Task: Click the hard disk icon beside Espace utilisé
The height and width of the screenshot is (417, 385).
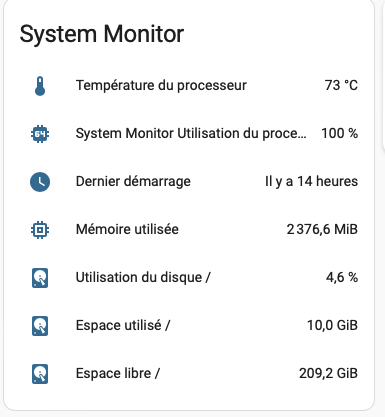Action: [40, 326]
